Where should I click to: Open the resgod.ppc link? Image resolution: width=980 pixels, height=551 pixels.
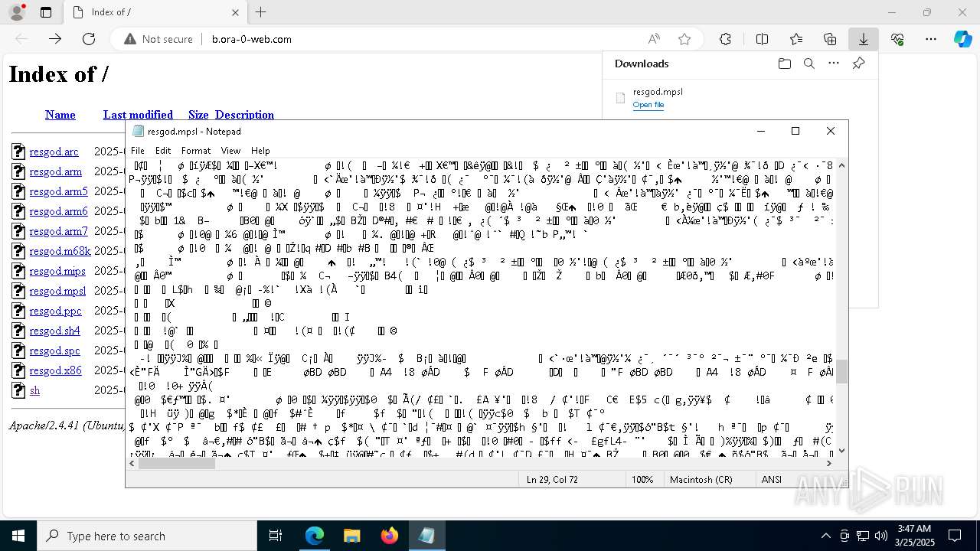coord(55,311)
